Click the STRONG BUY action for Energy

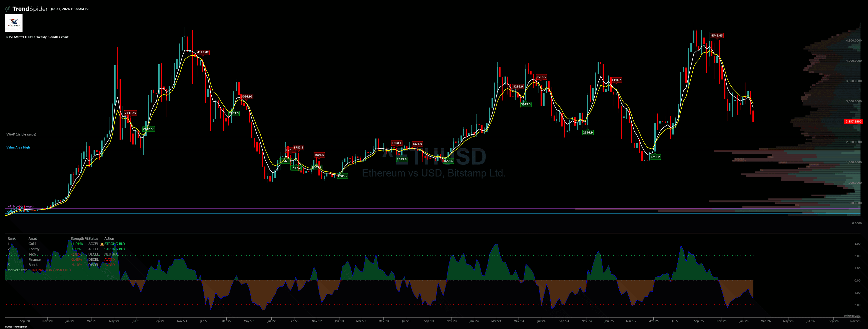[115, 249]
